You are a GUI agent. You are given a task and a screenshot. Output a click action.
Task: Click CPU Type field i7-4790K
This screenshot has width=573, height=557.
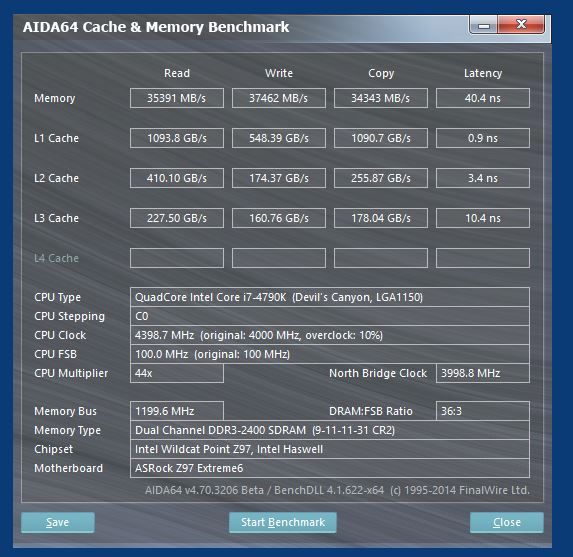[x=330, y=297]
